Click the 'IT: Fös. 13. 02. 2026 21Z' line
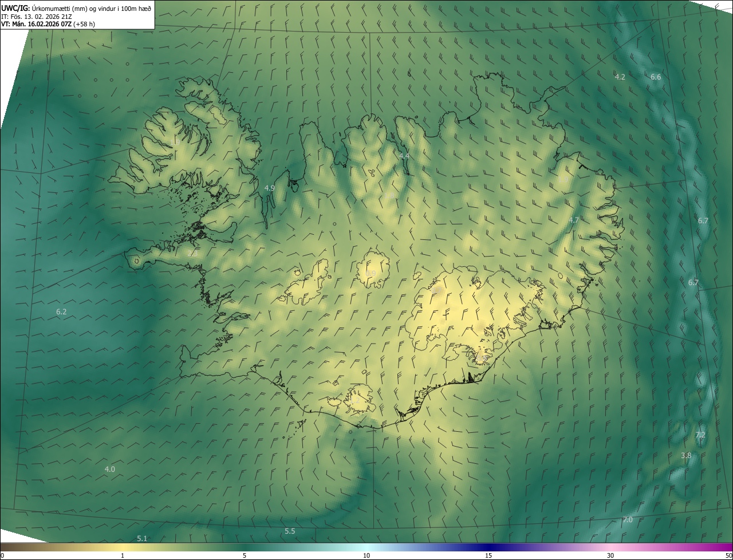 [x=37, y=16]
